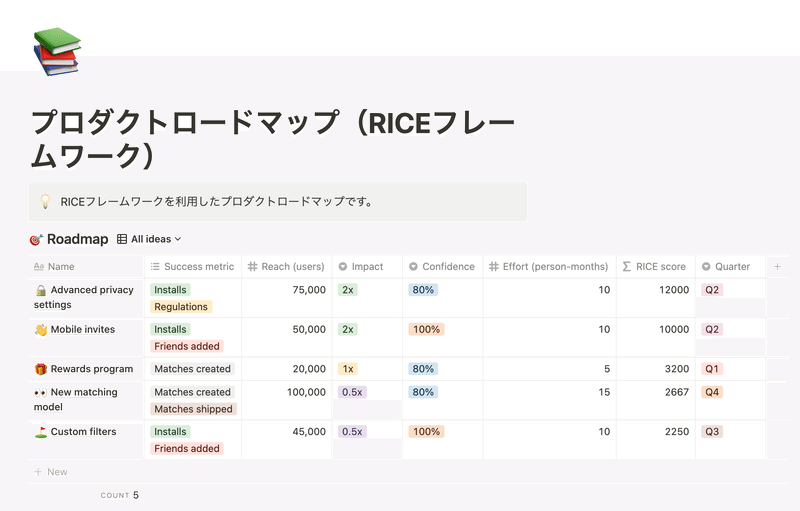Click Matches created tag in Rewards program row

pyautogui.click(x=192, y=369)
